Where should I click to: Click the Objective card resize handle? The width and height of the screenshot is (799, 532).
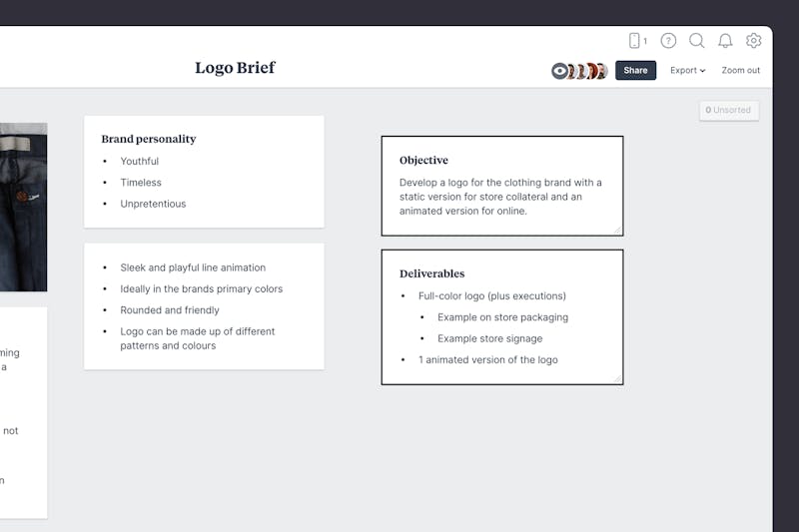pos(617,230)
